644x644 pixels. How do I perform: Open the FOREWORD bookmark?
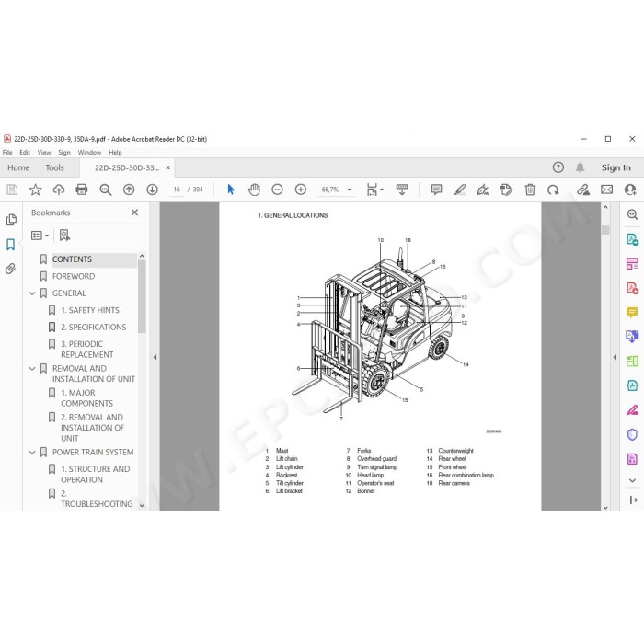tap(74, 276)
